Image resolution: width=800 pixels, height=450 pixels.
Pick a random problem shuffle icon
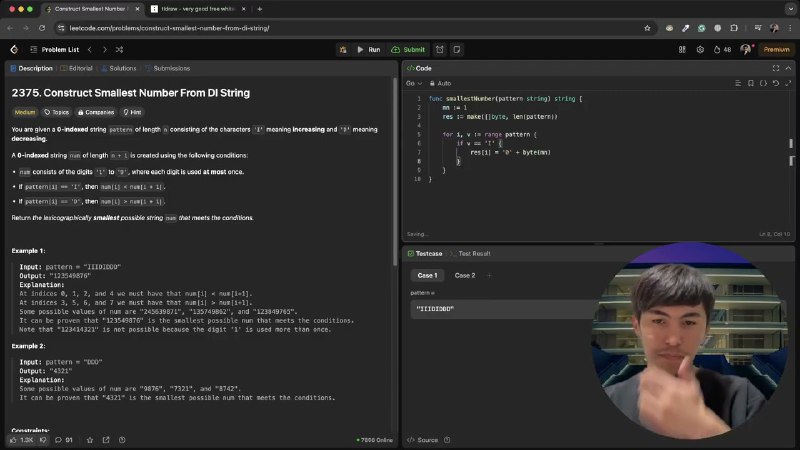click(119, 49)
